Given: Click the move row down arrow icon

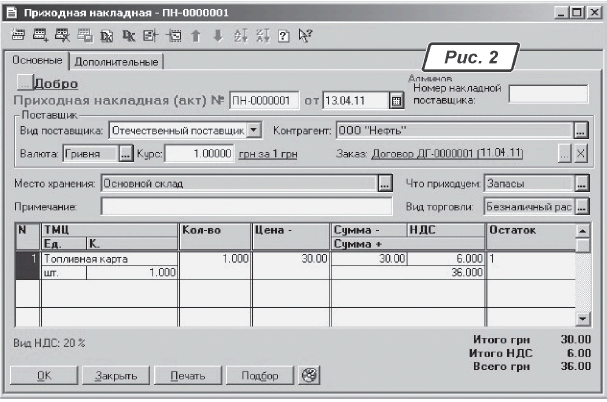Looking at the screenshot, I should click(x=217, y=37).
